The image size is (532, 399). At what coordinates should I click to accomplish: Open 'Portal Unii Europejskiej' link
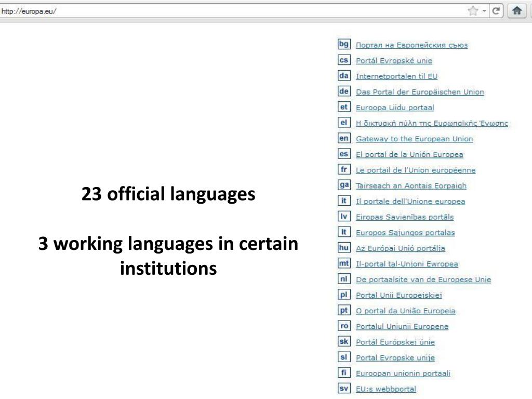(x=398, y=295)
